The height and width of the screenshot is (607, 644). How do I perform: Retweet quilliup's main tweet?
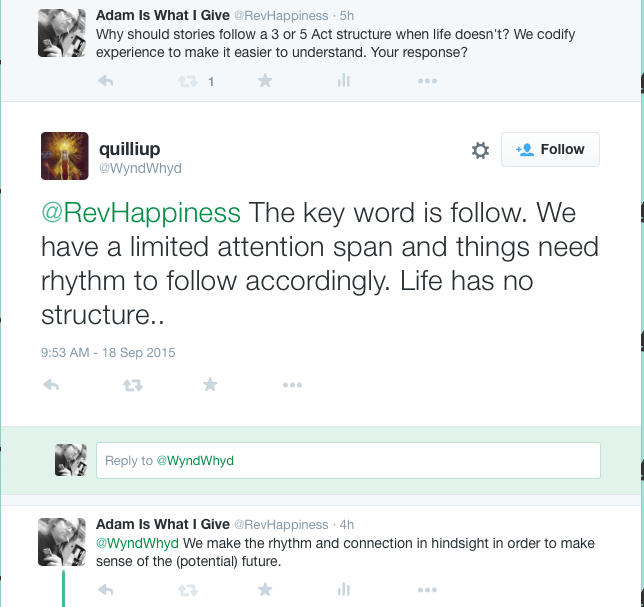click(x=132, y=385)
